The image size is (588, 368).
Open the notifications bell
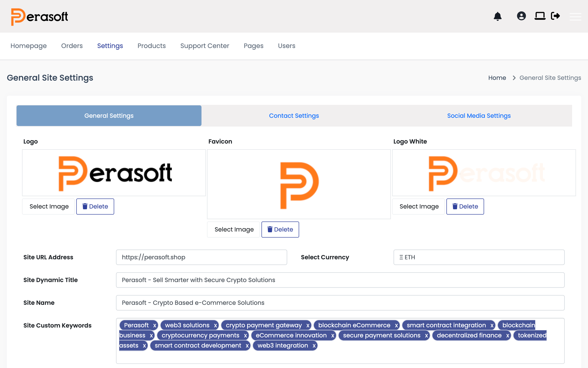click(498, 16)
